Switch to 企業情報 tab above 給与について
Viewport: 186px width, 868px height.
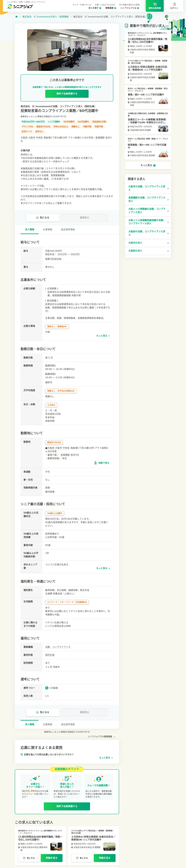[48, 229]
